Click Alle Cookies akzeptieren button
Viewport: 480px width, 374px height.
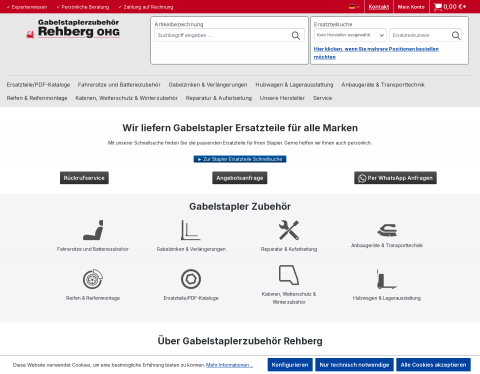[x=433, y=365]
